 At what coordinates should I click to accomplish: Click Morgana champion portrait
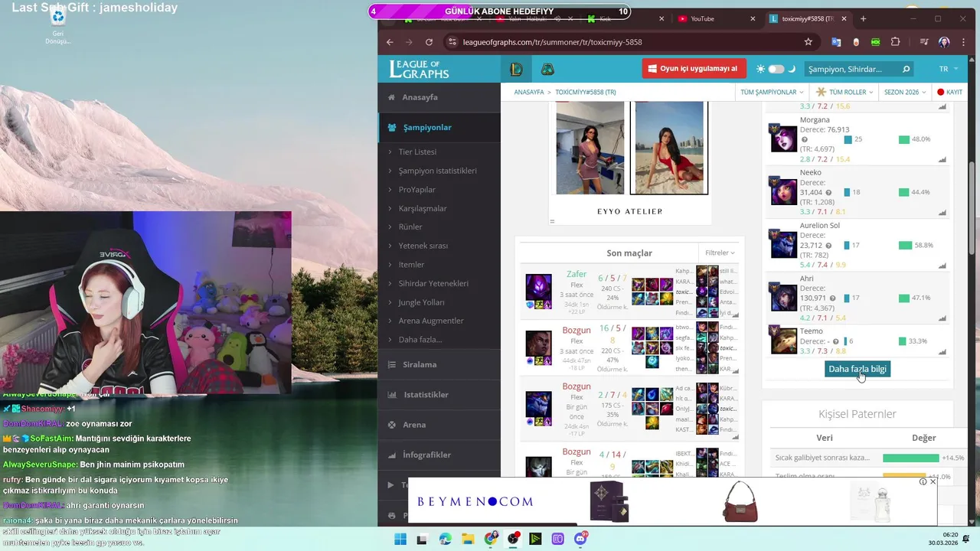point(783,138)
